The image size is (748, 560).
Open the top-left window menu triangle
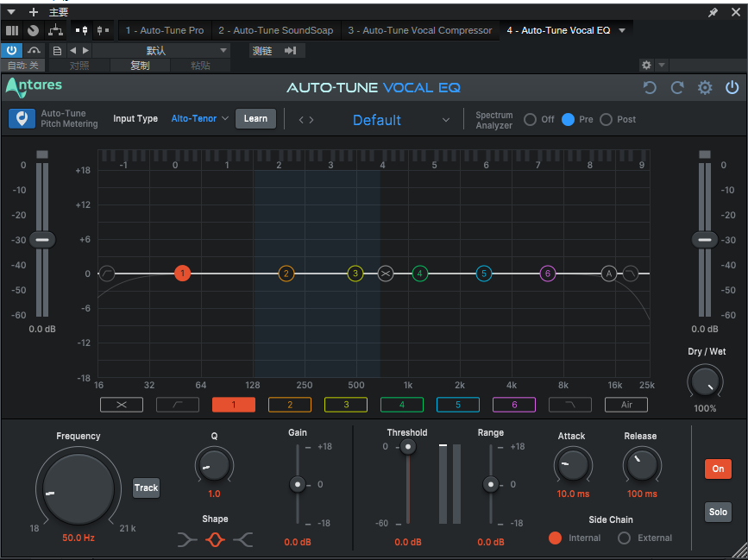pyautogui.click(x=11, y=12)
